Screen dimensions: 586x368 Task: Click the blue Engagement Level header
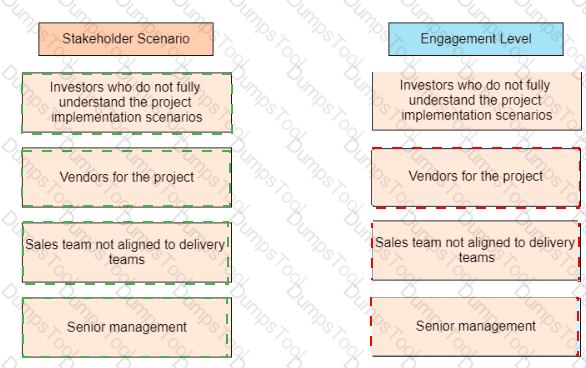coord(476,39)
